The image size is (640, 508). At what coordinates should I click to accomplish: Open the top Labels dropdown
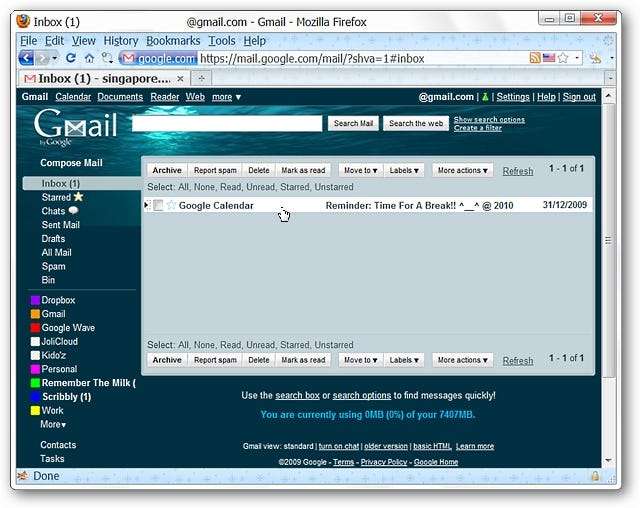click(404, 170)
